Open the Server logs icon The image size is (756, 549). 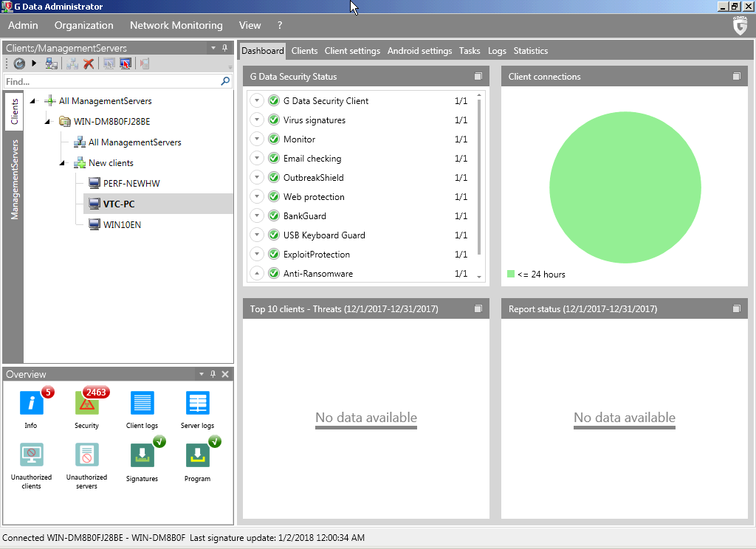197,403
